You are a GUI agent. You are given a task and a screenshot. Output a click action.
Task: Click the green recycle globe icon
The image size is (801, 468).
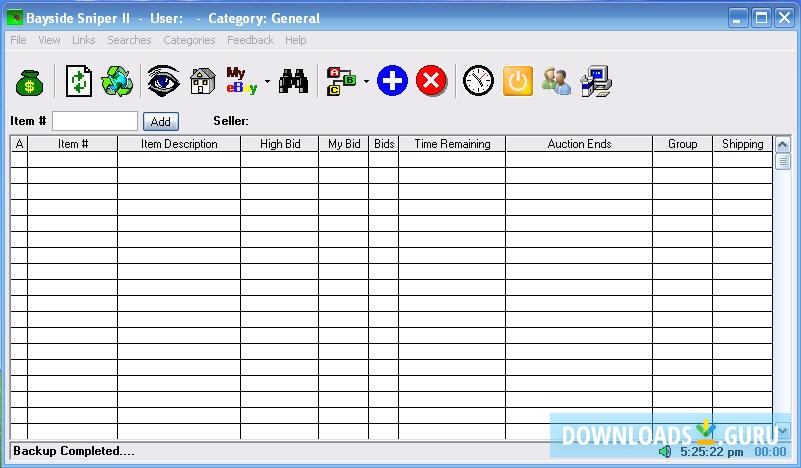tap(117, 81)
